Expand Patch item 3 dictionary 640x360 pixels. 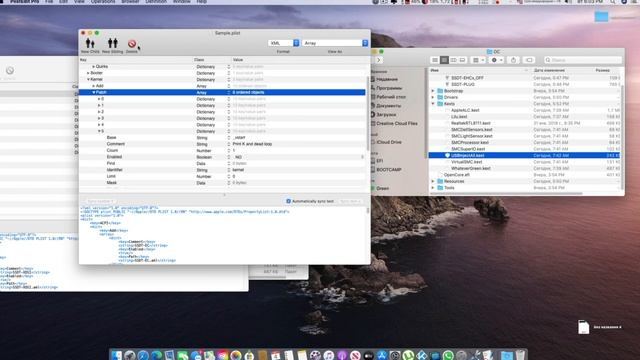point(99,118)
